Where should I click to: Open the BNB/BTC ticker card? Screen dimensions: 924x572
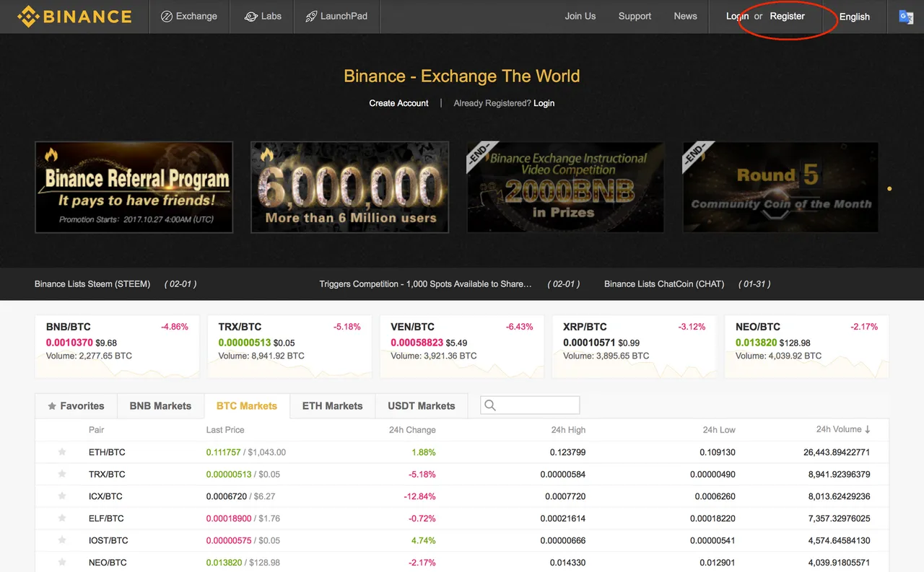pos(117,346)
